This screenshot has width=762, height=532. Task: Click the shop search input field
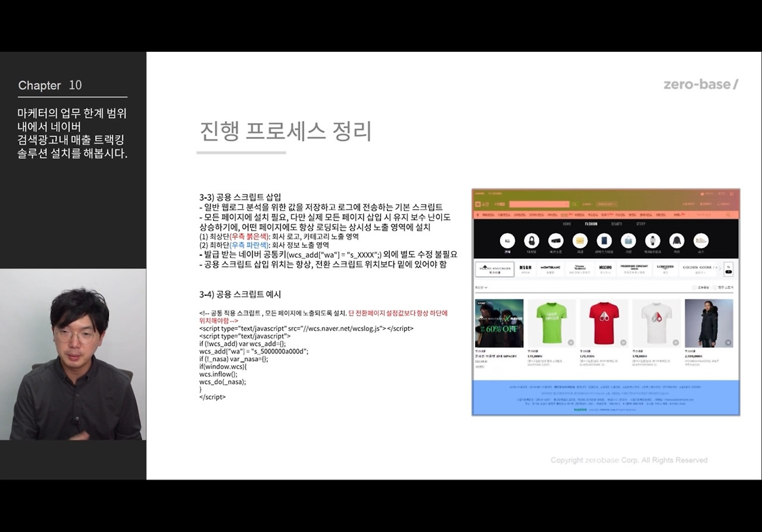pyautogui.click(x=539, y=204)
